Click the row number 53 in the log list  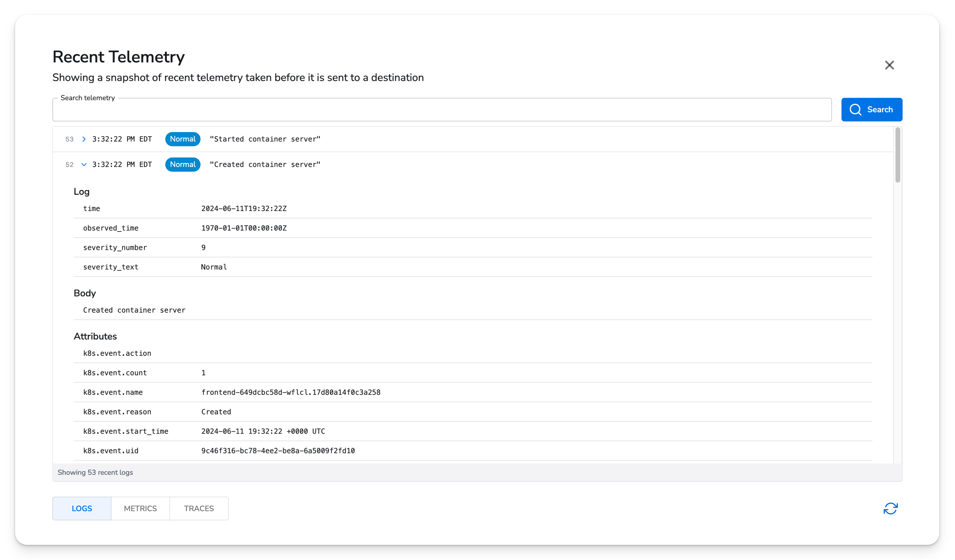pyautogui.click(x=69, y=139)
